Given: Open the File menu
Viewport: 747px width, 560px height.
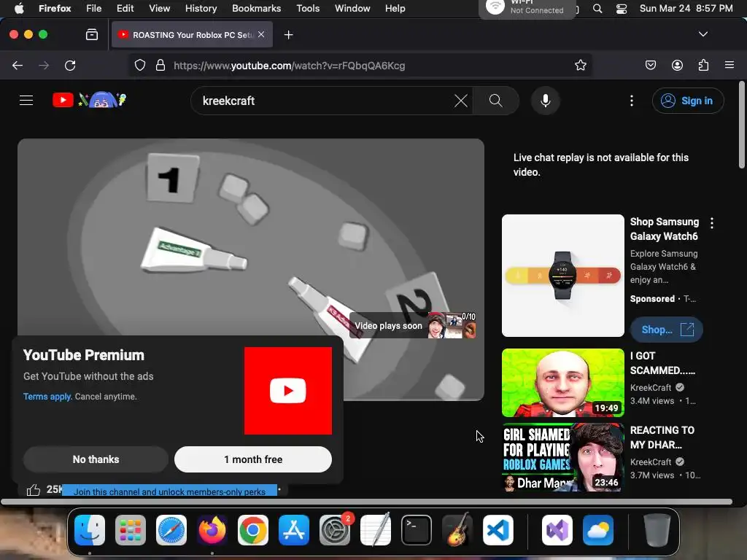Looking at the screenshot, I should pos(94,8).
